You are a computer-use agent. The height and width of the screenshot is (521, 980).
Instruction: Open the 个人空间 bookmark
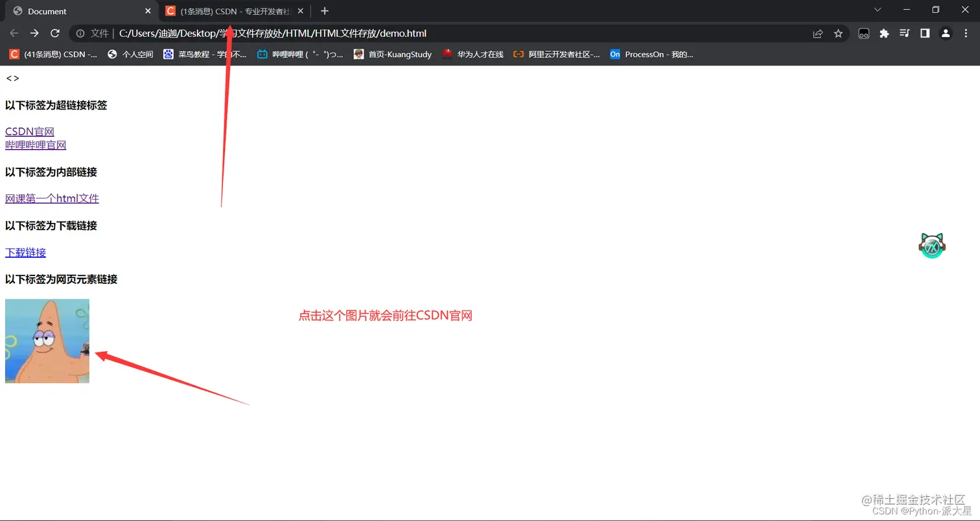pos(130,54)
